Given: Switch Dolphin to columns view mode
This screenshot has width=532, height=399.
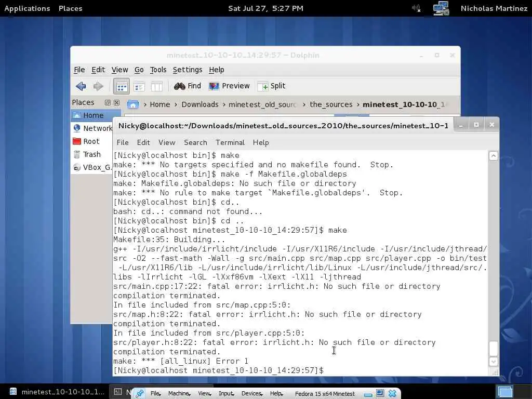Looking at the screenshot, I should point(157,87).
